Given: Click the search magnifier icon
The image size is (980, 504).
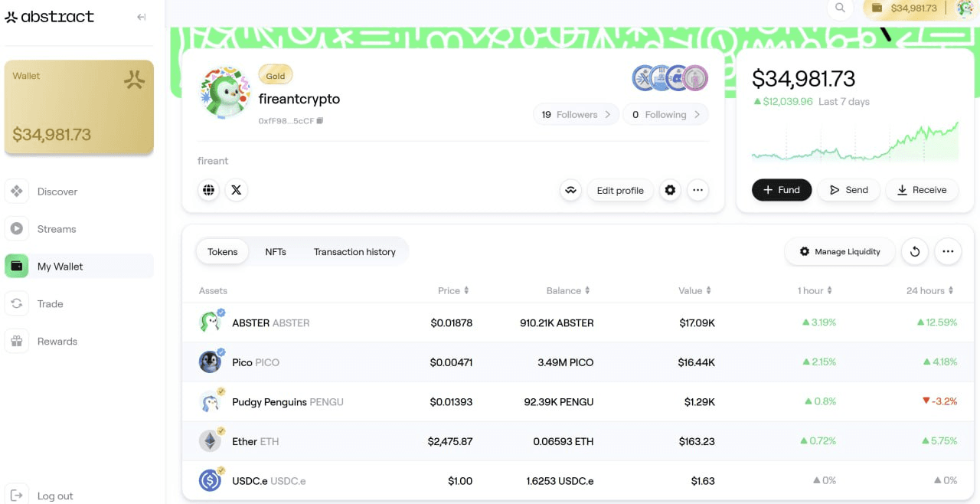Looking at the screenshot, I should pos(840,8).
